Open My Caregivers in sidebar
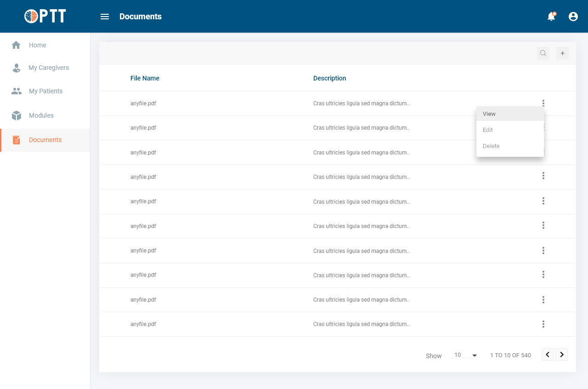The height and width of the screenshot is (389, 588). (49, 68)
